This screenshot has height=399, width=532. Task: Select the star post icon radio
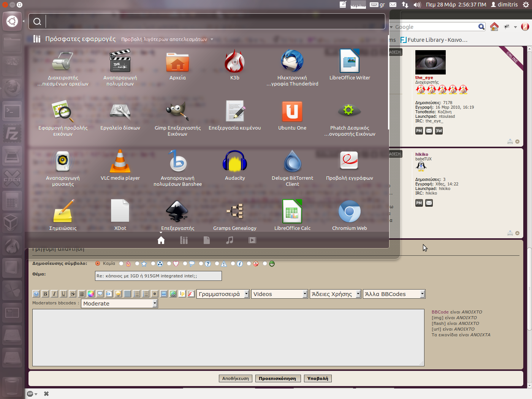[137, 263]
